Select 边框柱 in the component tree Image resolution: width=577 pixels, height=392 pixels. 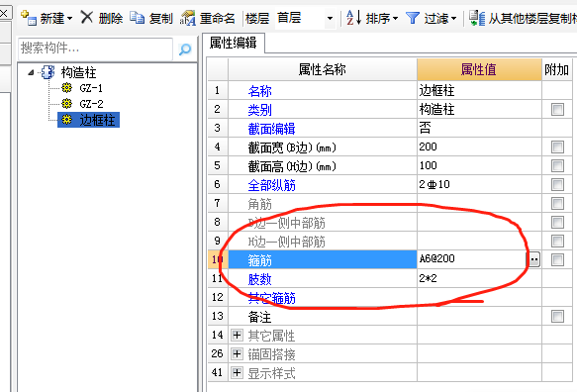tap(97, 120)
